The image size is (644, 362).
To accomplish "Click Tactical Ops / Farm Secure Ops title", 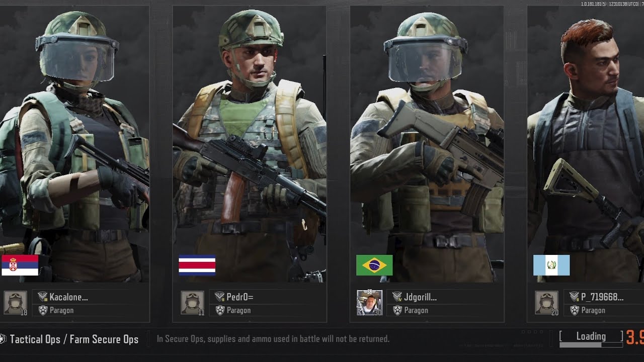I will click(74, 339).
